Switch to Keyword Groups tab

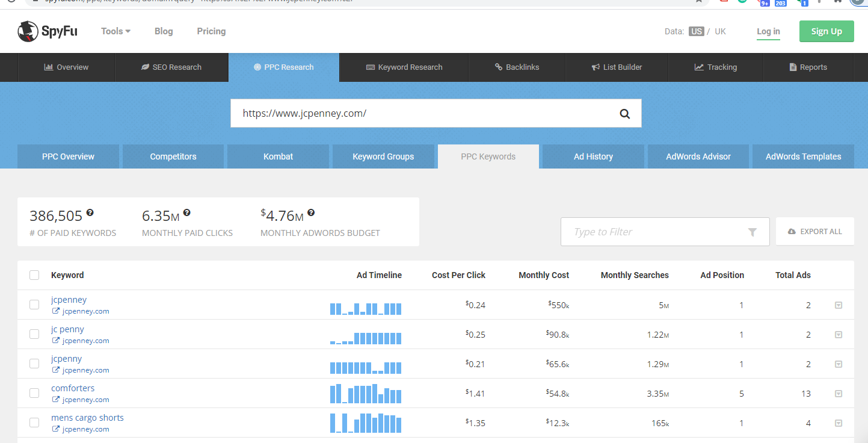[x=383, y=156]
